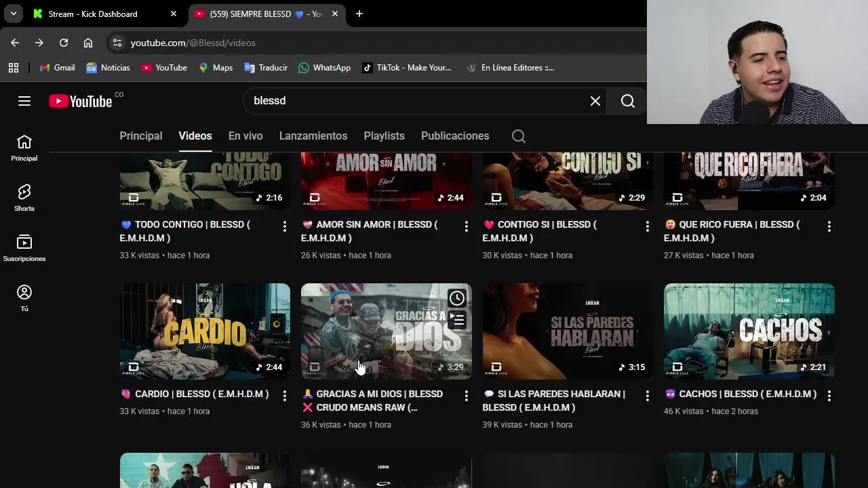Open the En Línea Editores bookmark
Viewport: 868px width, 488px height.
coord(511,68)
